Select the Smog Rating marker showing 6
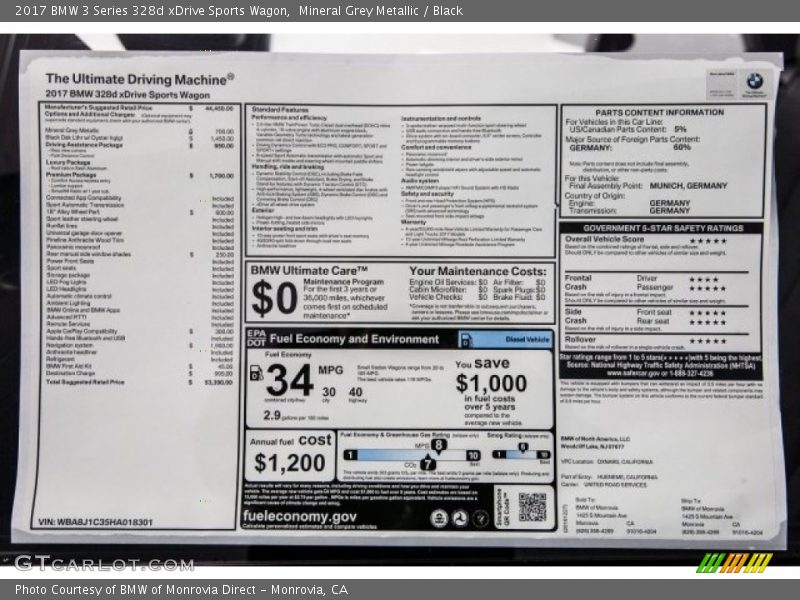Screen dimensions: 800x600 pyautogui.click(x=523, y=447)
